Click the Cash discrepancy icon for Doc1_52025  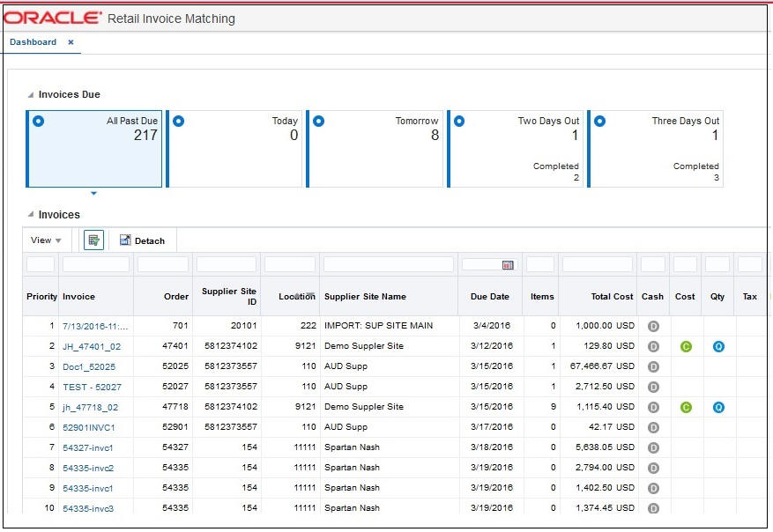click(653, 366)
